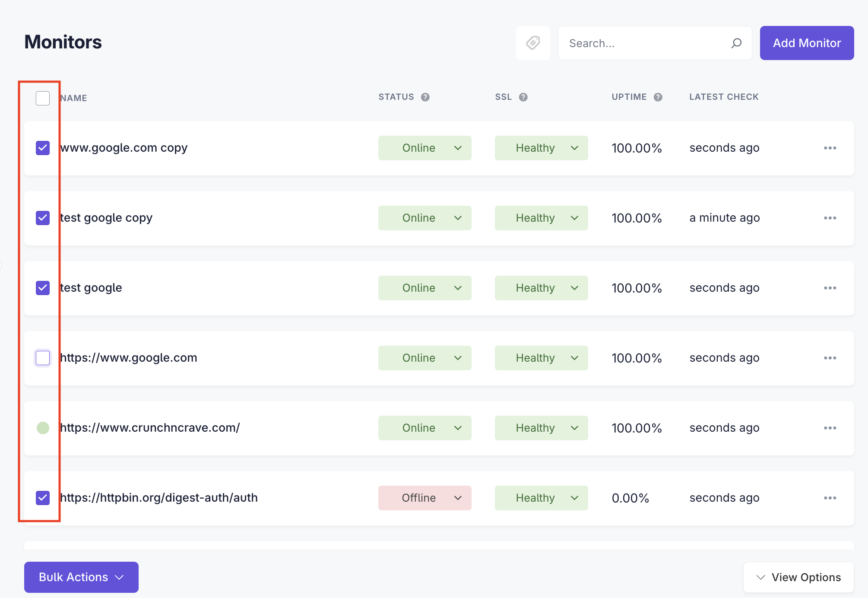This screenshot has width=868, height=598.
Task: Open the Status help question icon
Action: click(x=425, y=97)
